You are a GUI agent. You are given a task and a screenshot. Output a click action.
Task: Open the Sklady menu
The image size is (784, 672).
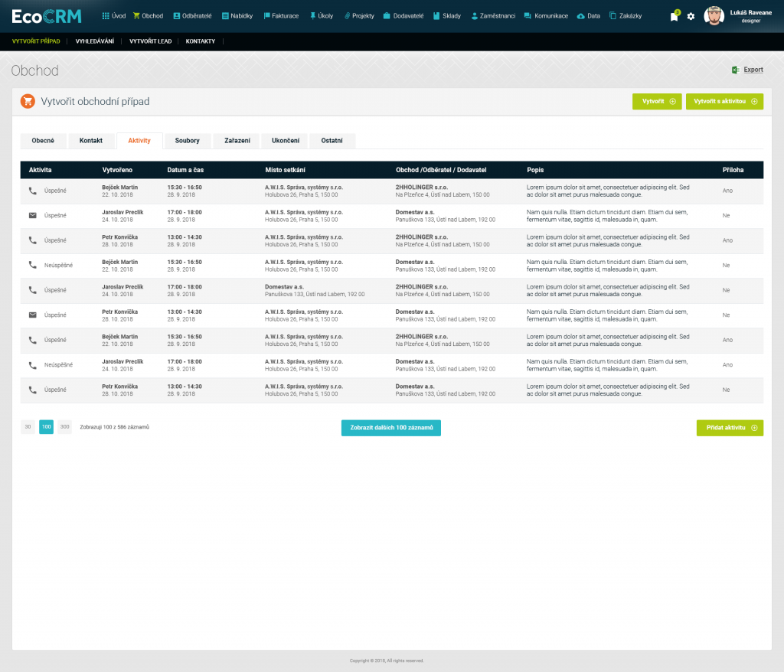point(447,16)
